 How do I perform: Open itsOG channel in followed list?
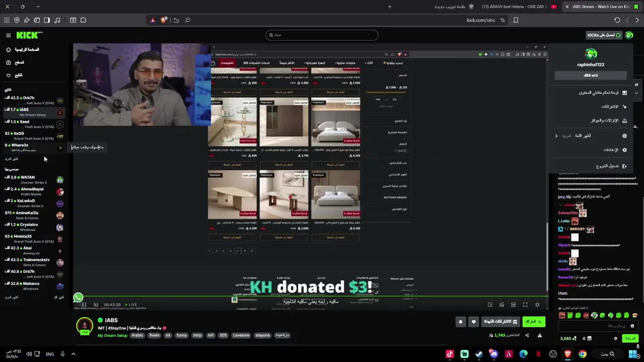(34, 136)
